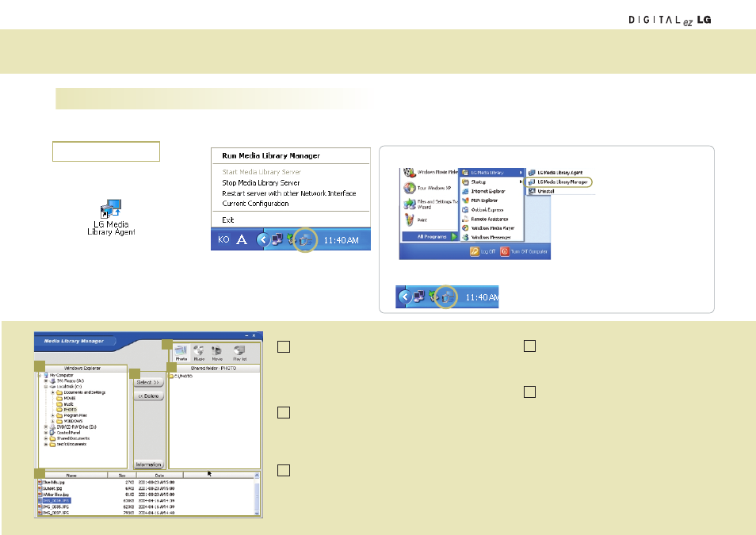The width and height of the screenshot is (756, 535).
Task: Expand the Shared Documents tree node
Action: pyautogui.click(x=46, y=438)
